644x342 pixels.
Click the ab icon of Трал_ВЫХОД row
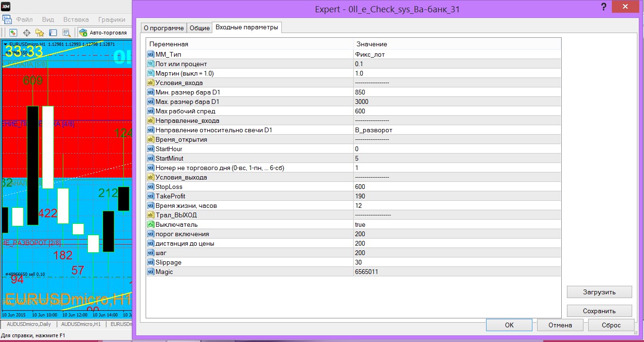150,215
